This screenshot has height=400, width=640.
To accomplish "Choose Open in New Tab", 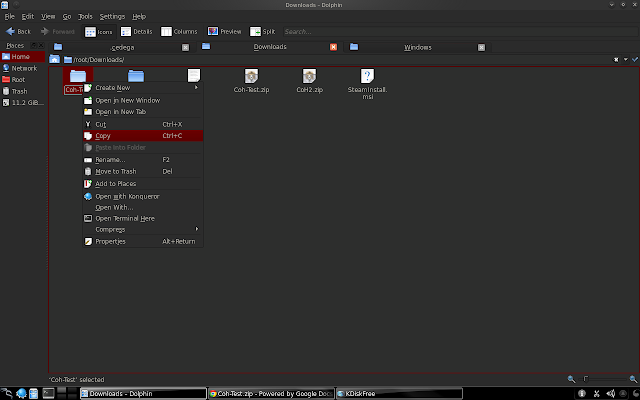I will click(x=143, y=111).
